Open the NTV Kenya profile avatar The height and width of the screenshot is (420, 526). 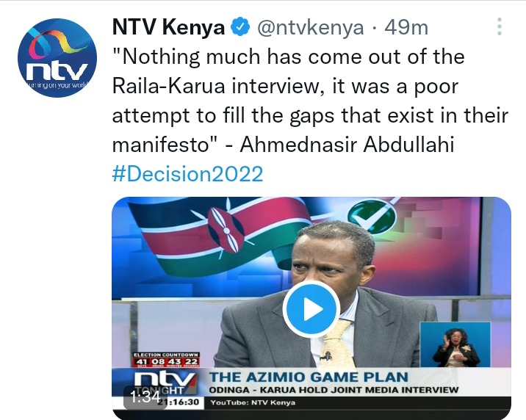tap(57, 58)
